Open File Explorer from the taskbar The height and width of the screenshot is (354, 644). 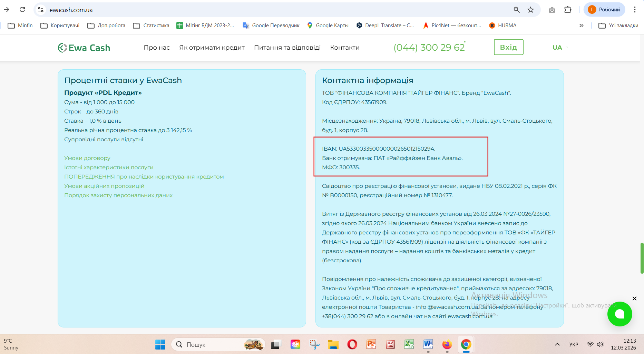[333, 344]
